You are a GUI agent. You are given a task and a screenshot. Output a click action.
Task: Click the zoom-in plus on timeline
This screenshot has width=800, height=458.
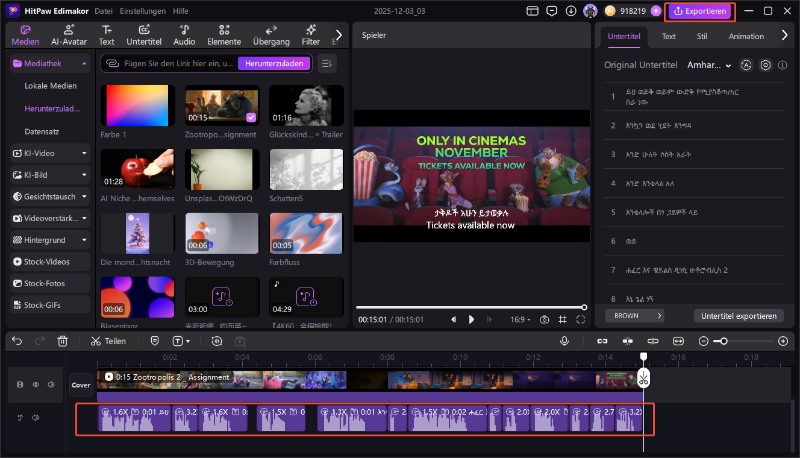(781, 341)
